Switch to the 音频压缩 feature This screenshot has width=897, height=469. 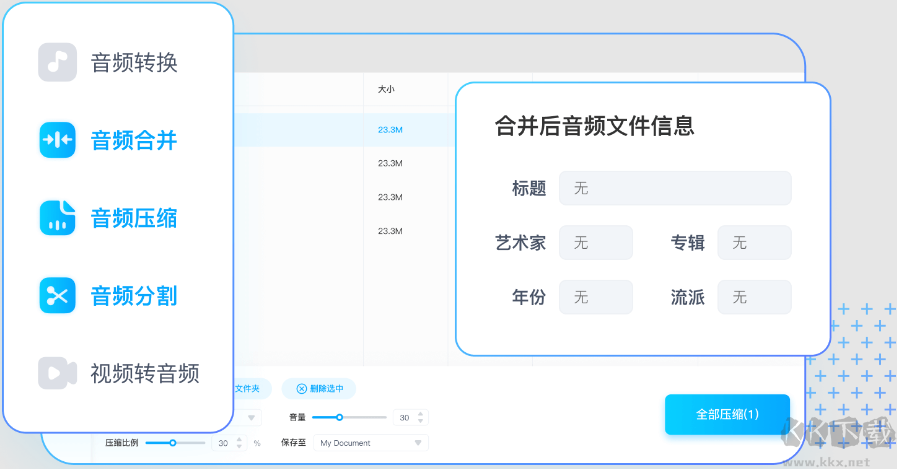[x=134, y=218]
